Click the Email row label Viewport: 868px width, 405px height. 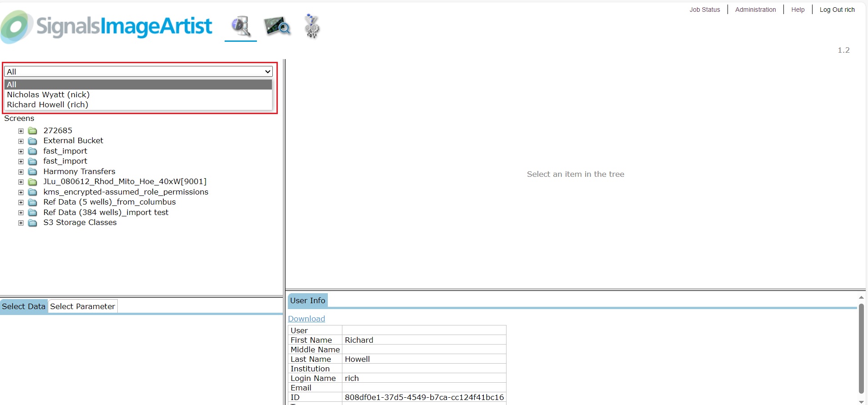(x=301, y=388)
